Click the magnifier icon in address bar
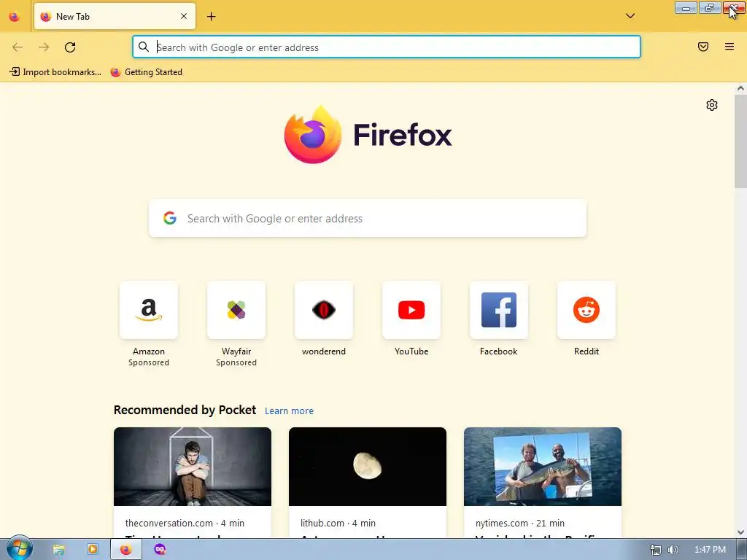The width and height of the screenshot is (747, 560). click(144, 47)
